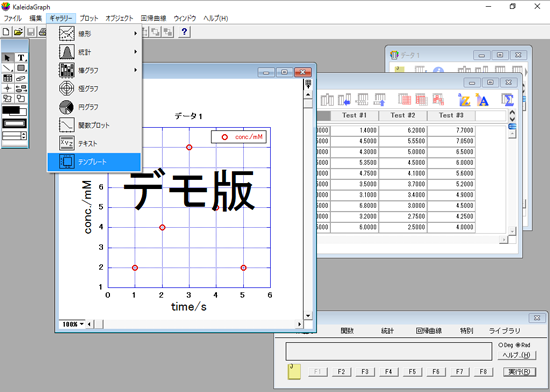550x392 pixels.
Task: Click the Test #3 column header
Action: 451,115
